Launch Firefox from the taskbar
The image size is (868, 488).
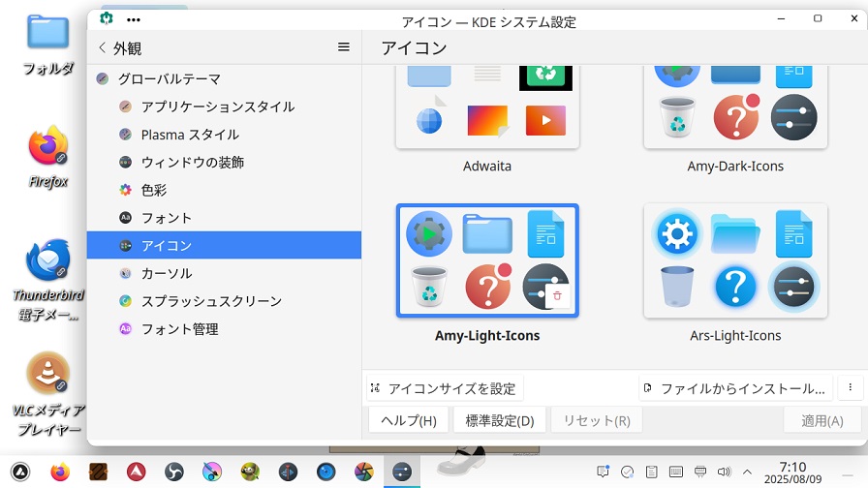60,472
